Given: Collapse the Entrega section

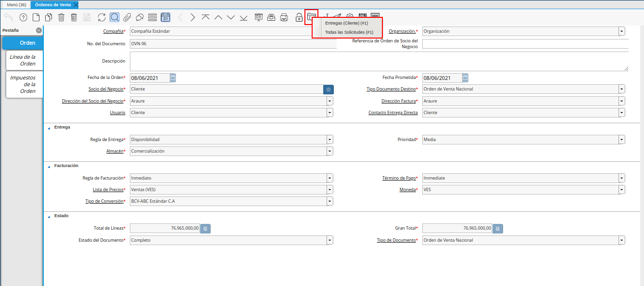Looking at the screenshot, I should pyautogui.click(x=49, y=128).
